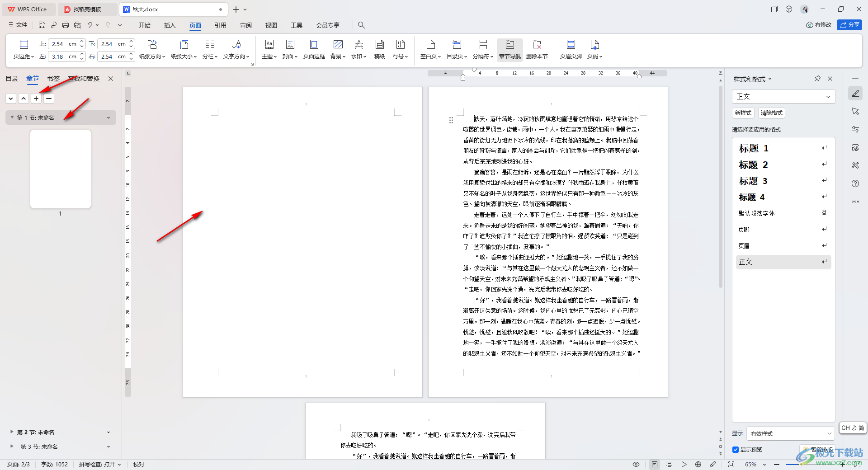Switch to the 开始 ribbon tab

coord(145,25)
